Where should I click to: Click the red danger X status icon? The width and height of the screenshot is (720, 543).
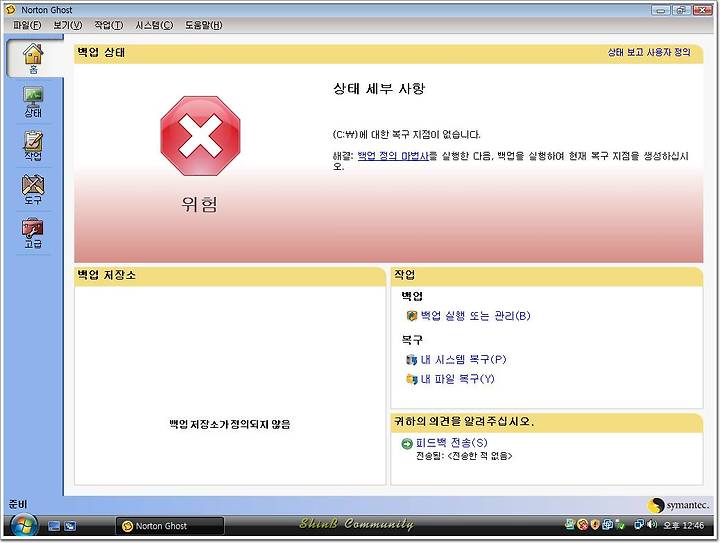tap(200, 136)
